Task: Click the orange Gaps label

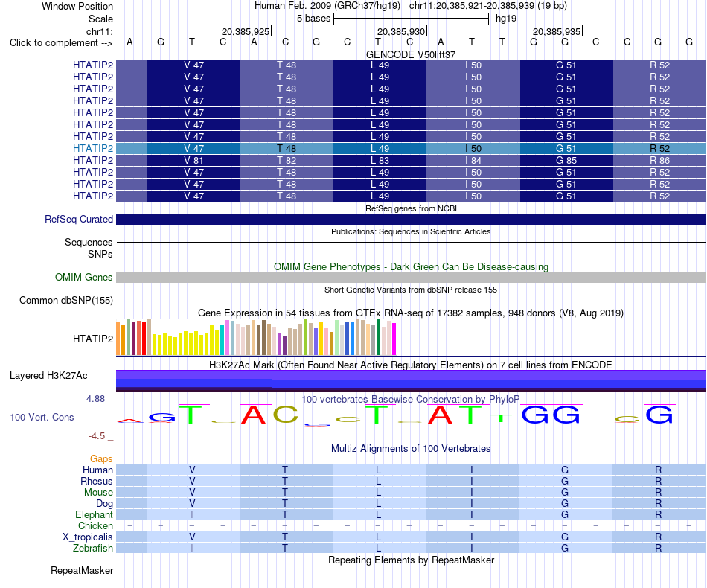Action: click(x=101, y=459)
